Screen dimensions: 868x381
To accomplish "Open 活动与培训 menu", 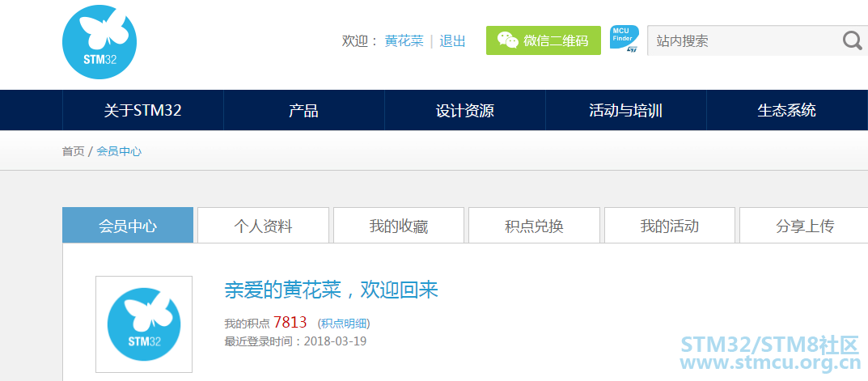I will [x=625, y=110].
